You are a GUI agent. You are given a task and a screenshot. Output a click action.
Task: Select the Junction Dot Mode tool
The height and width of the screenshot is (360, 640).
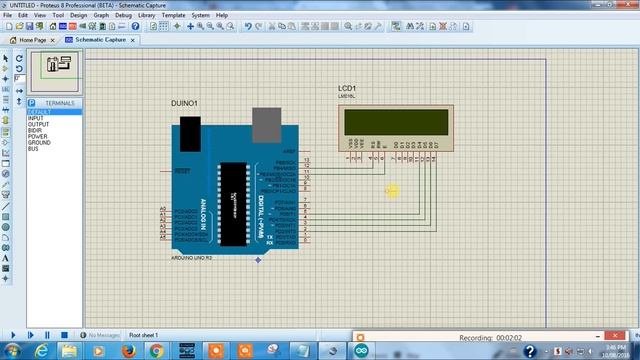5,79
